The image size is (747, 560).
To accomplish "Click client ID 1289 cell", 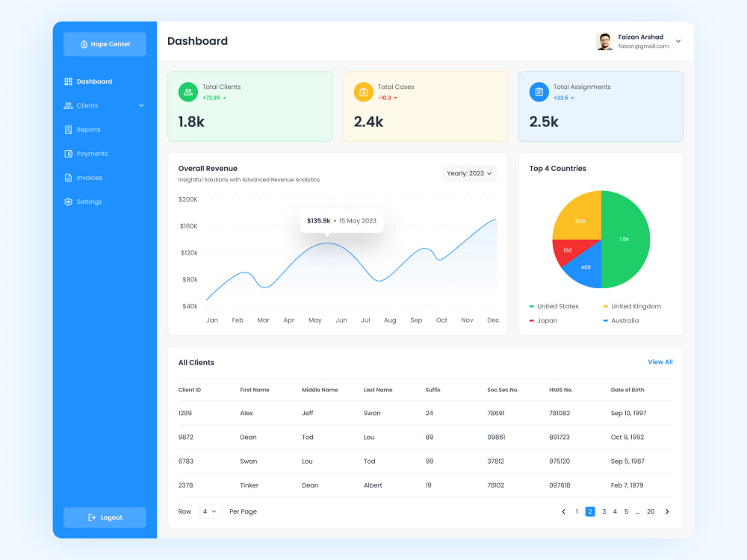I will (185, 413).
